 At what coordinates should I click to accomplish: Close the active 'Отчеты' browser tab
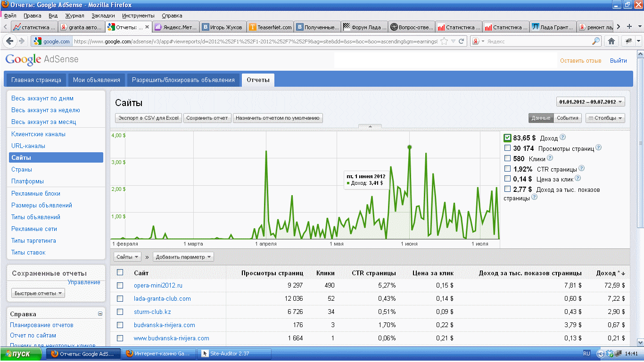point(147,27)
